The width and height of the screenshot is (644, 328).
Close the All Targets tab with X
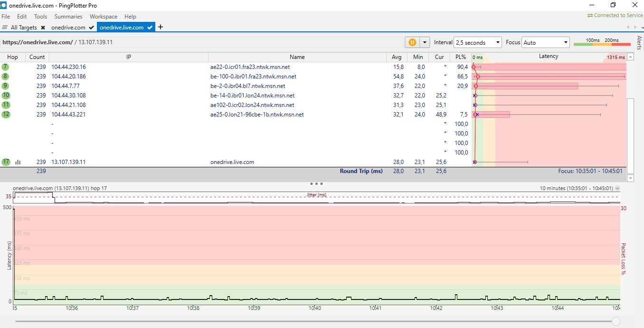click(x=43, y=28)
